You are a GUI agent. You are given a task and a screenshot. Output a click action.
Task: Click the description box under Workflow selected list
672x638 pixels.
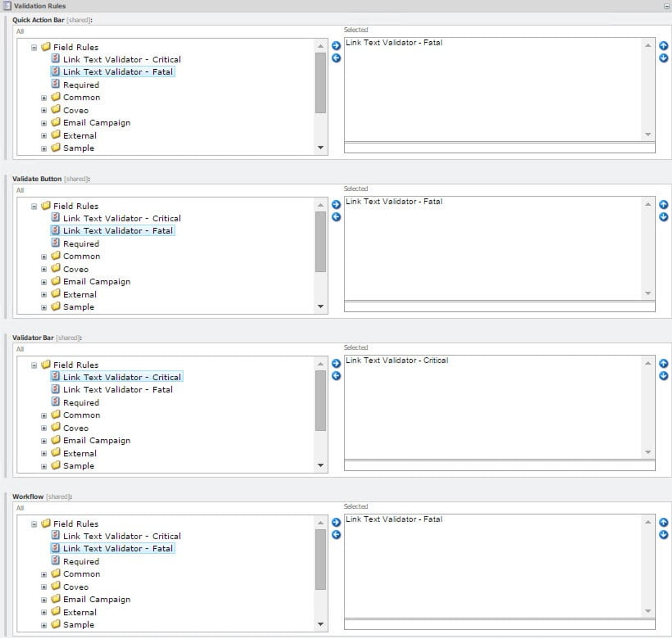coord(499,624)
